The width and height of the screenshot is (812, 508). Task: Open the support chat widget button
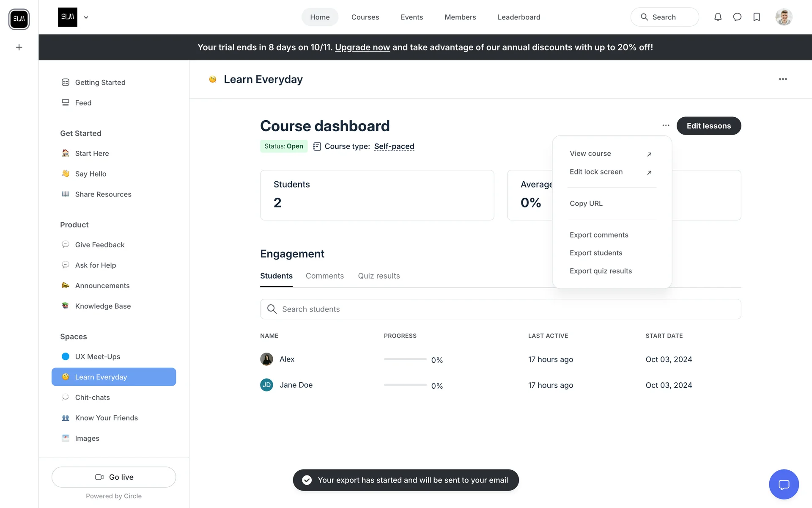click(784, 484)
